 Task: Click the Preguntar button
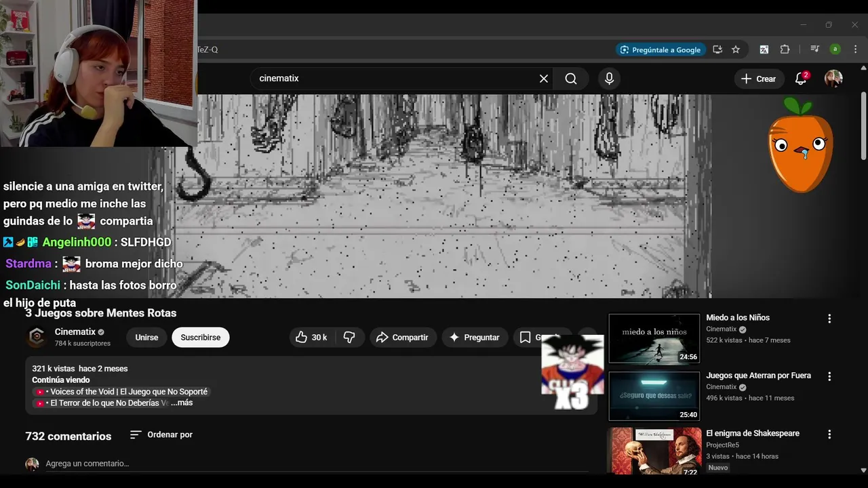click(x=475, y=338)
